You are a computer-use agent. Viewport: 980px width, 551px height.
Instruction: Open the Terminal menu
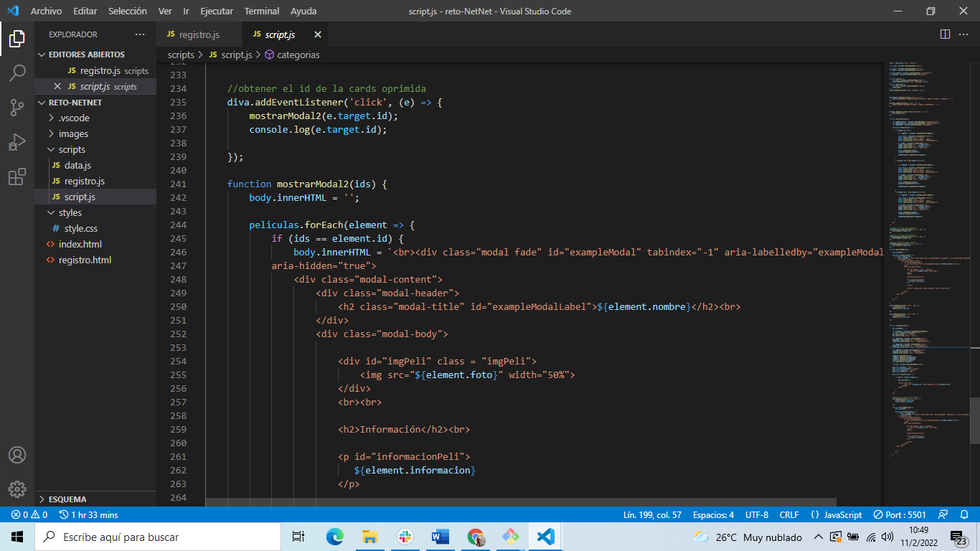pyautogui.click(x=262, y=11)
